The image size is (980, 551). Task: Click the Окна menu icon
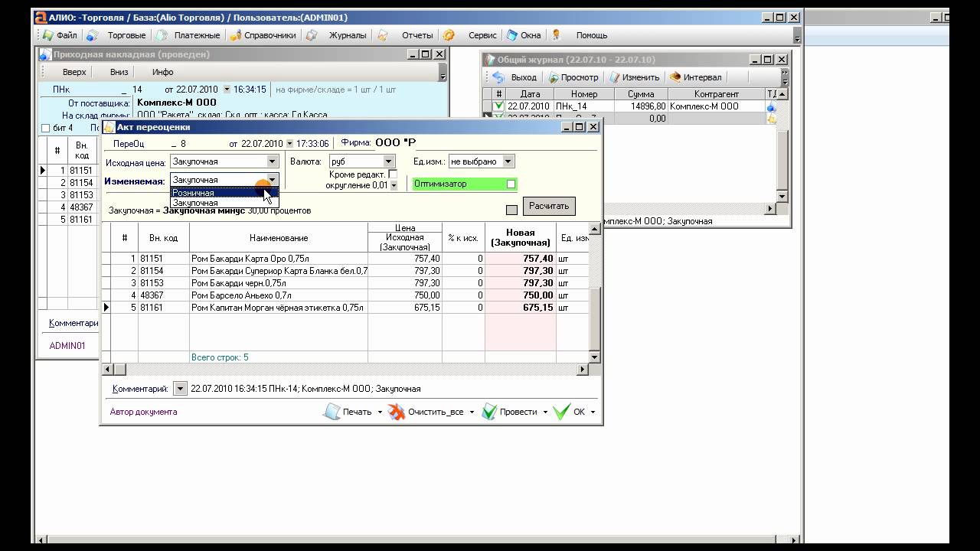click(511, 35)
